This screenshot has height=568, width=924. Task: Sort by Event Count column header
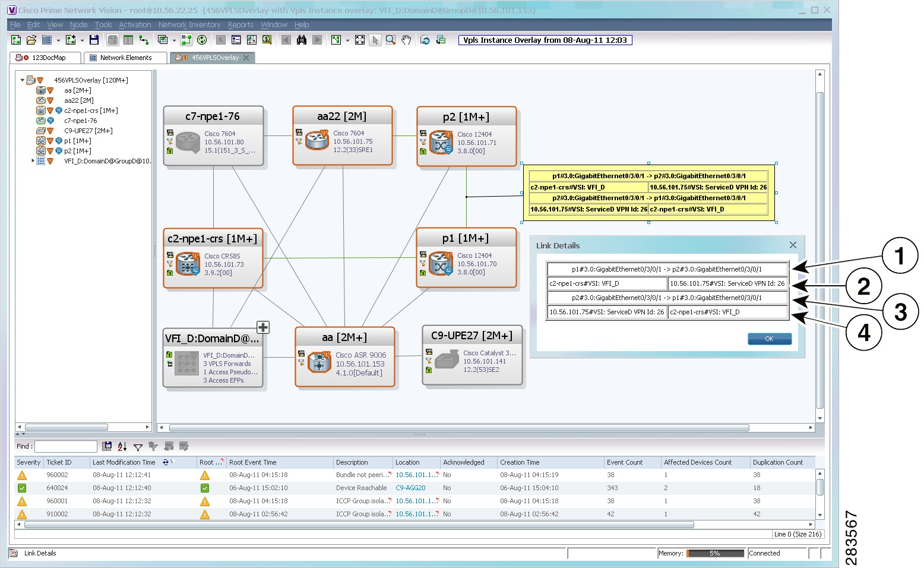[632, 462]
